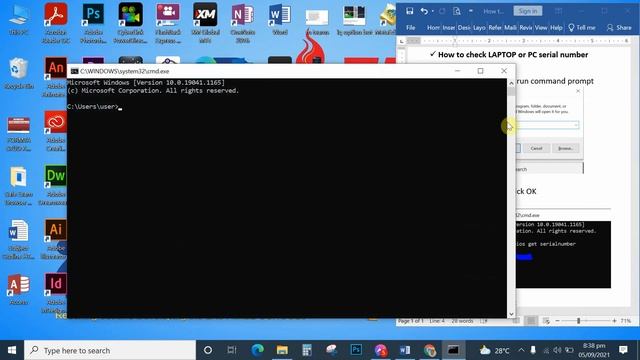The image size is (640, 360).
Task: Open the XM Global desktop shortcut
Action: [x=205, y=22]
